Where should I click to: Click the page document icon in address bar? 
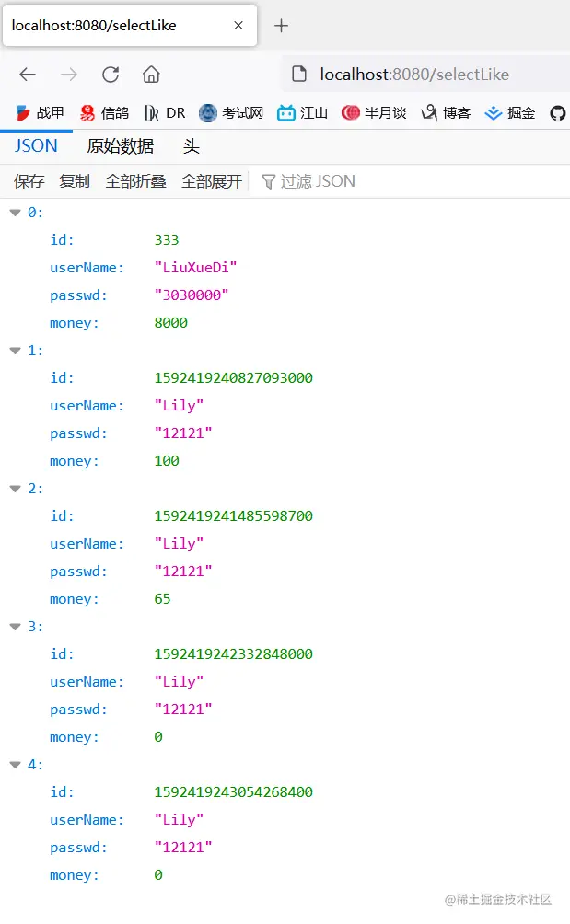[299, 75]
